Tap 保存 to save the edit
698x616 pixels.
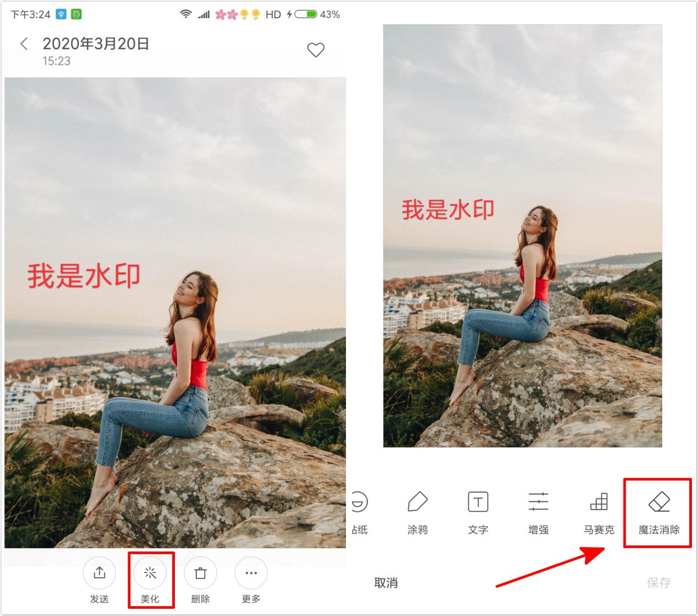[x=659, y=583]
